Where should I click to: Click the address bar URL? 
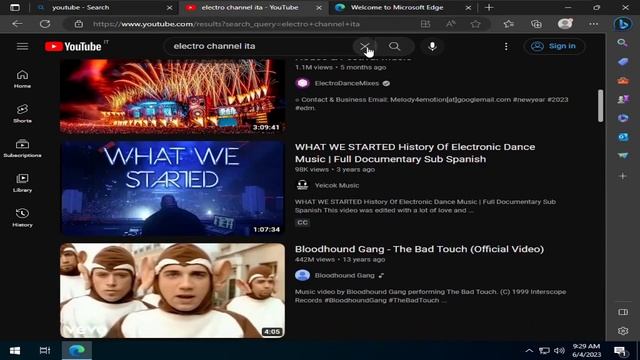226,24
